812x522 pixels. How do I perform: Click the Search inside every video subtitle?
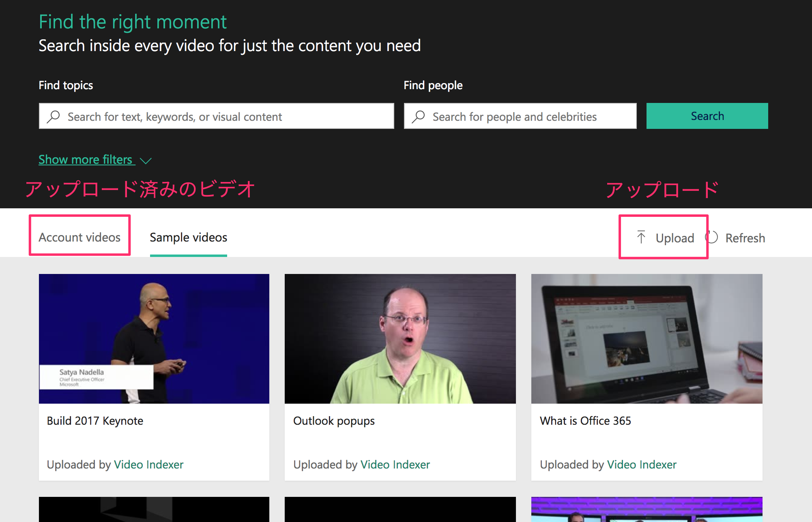point(230,46)
